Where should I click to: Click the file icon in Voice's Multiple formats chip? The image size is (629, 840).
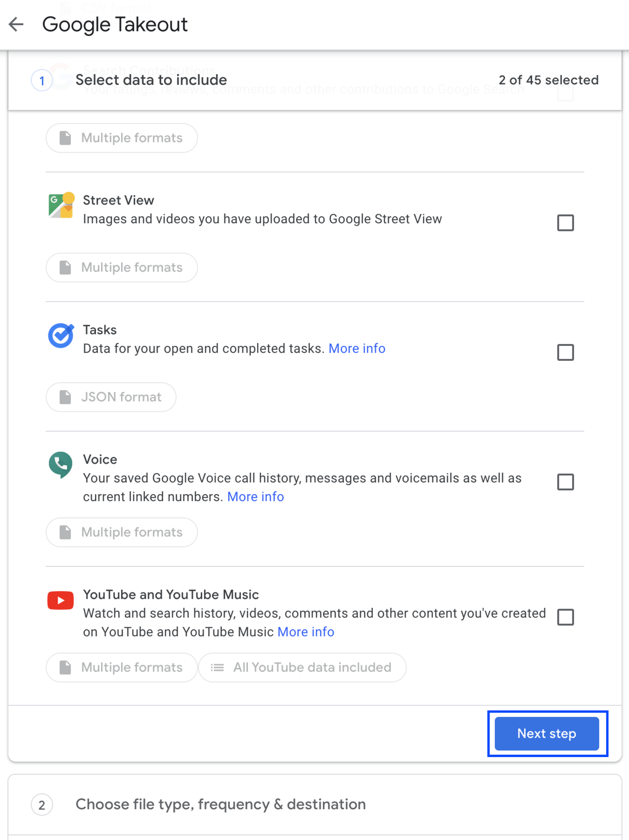pos(65,532)
